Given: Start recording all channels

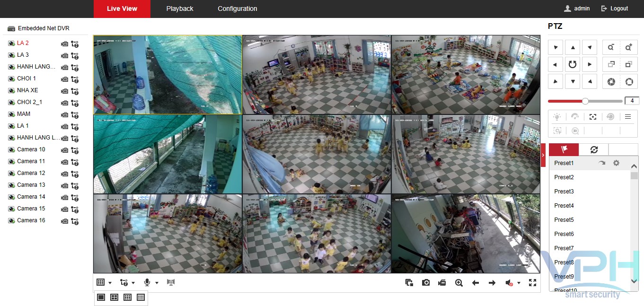Looking at the screenshot, I should [442, 283].
